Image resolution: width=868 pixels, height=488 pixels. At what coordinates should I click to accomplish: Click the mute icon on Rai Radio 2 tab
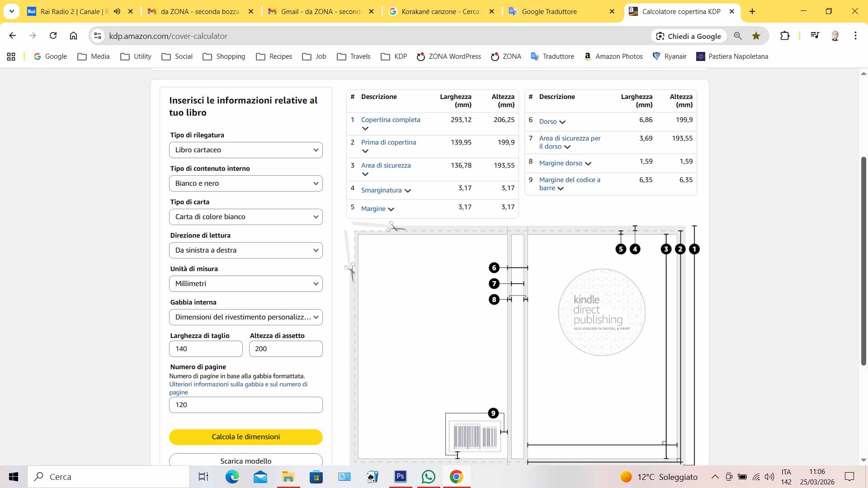click(117, 11)
